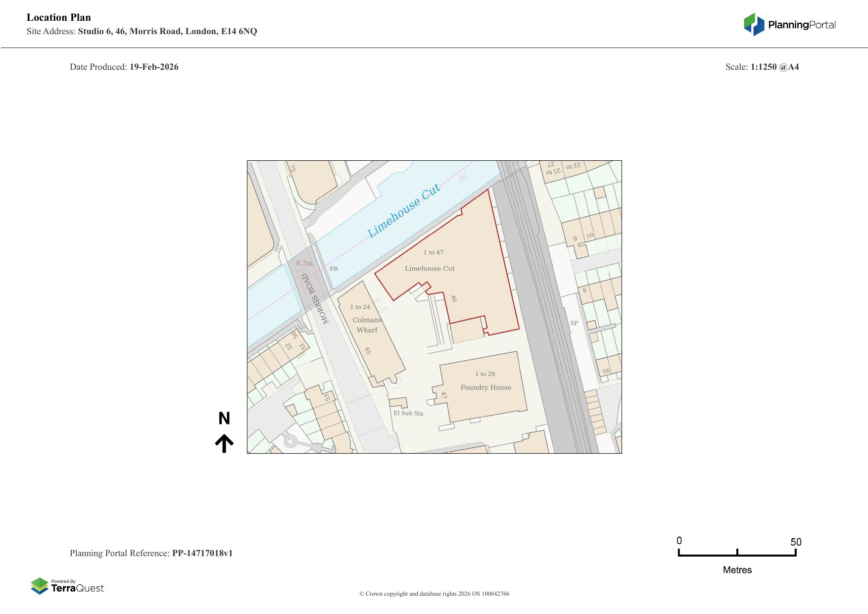Click the scale bar's 50 metre end
The height and width of the screenshot is (614, 868).
point(795,552)
